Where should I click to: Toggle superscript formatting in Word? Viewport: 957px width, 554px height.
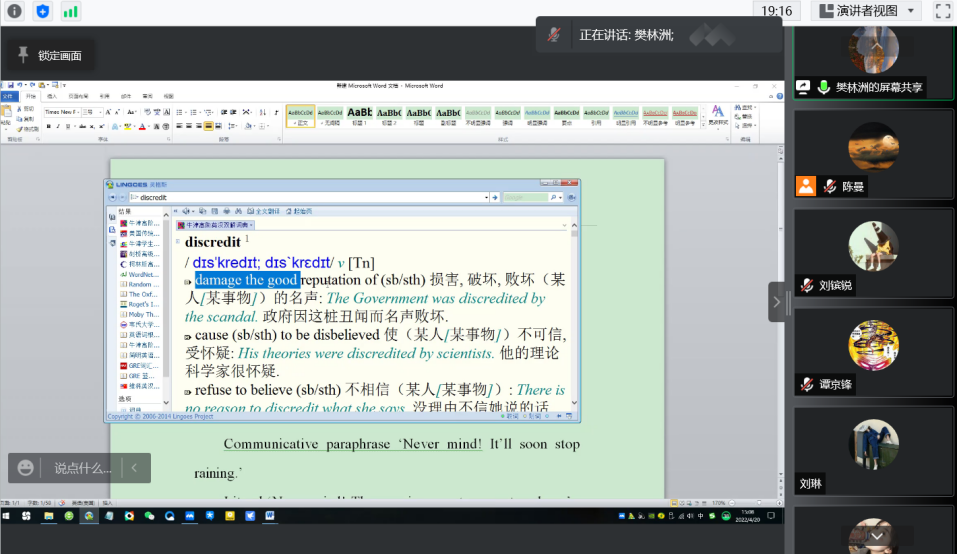coord(101,126)
